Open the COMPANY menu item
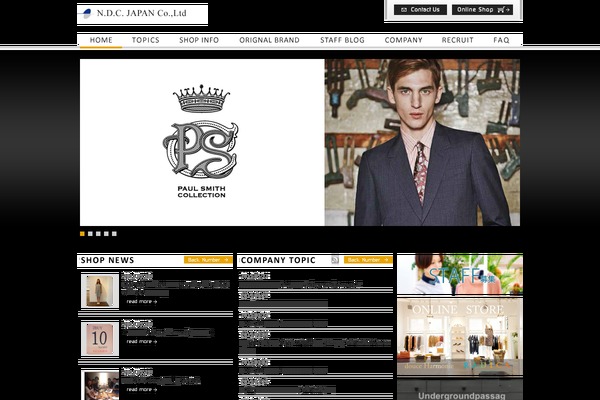The height and width of the screenshot is (400, 600). [x=403, y=40]
